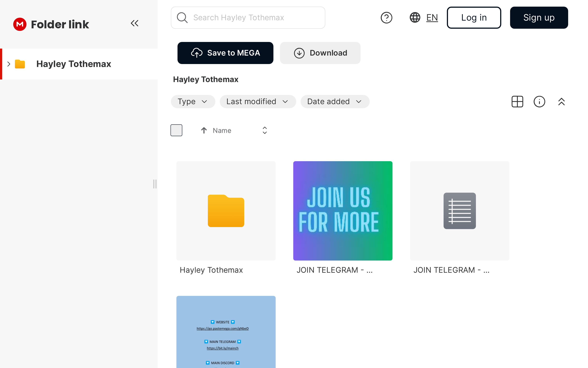The width and height of the screenshot is (588, 368).
Task: Change language via EN link
Action: pyautogui.click(x=432, y=17)
